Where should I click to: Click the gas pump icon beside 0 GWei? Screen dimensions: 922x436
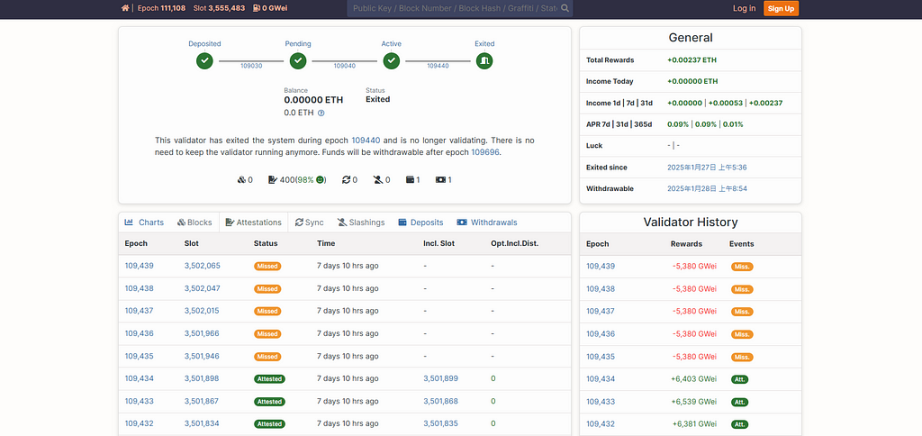point(256,8)
